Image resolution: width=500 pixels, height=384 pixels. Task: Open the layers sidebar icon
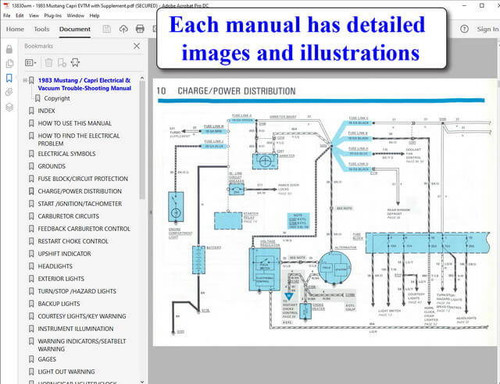[x=9, y=107]
